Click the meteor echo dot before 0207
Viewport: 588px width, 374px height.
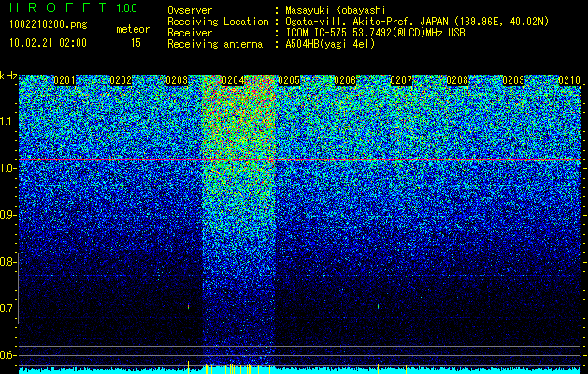point(378,307)
